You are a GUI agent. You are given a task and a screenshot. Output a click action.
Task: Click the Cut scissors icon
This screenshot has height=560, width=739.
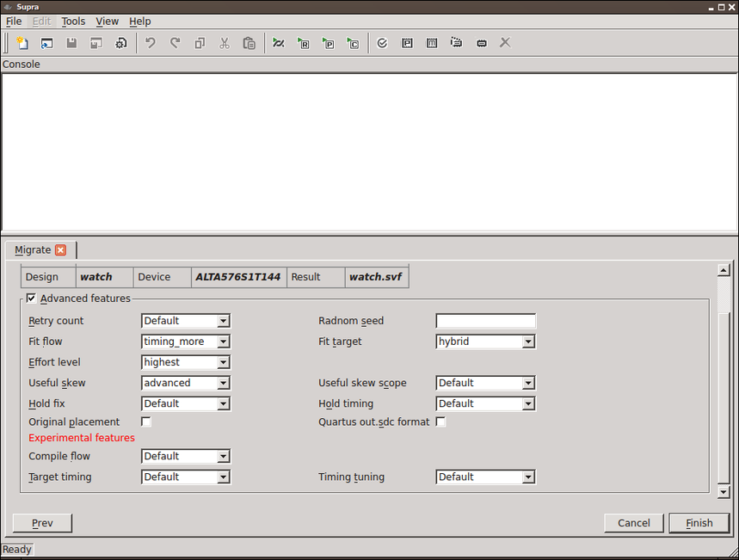click(225, 43)
